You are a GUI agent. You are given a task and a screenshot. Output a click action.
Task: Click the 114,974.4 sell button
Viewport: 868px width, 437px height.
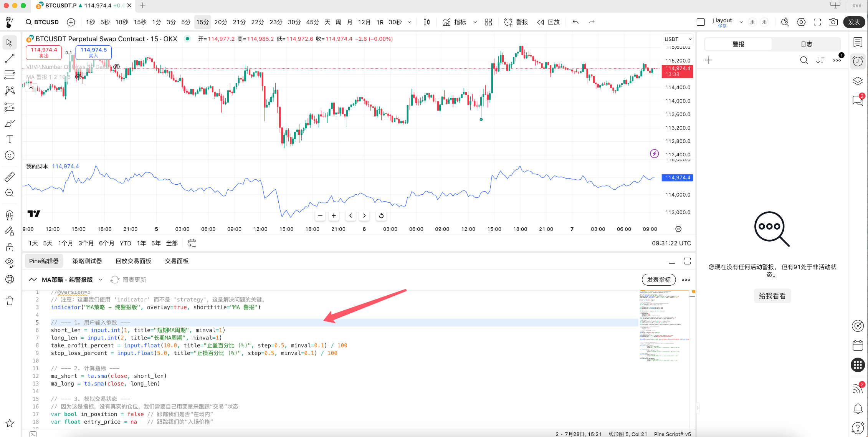44,52
